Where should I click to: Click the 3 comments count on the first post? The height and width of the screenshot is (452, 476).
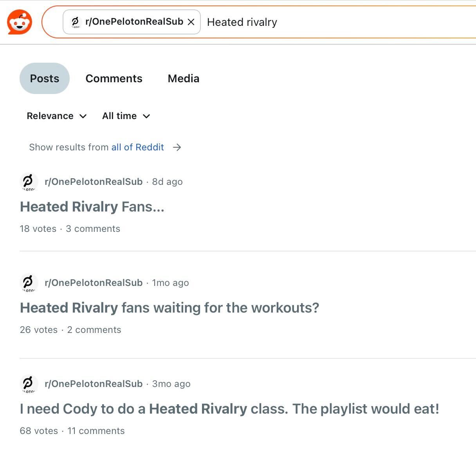pyautogui.click(x=93, y=229)
